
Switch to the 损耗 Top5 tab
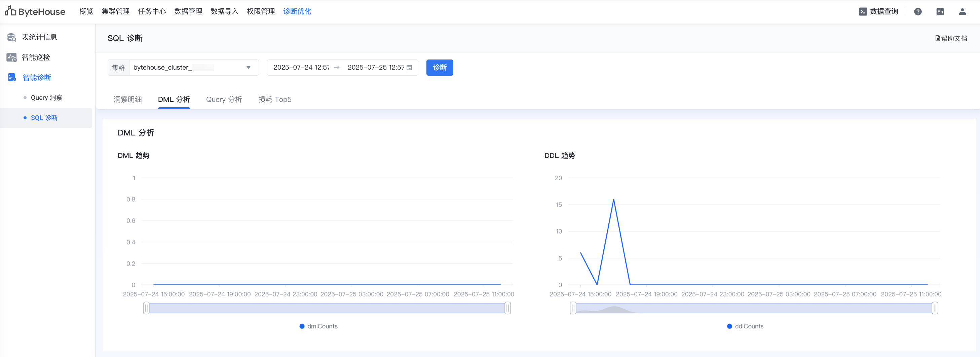pyautogui.click(x=275, y=100)
